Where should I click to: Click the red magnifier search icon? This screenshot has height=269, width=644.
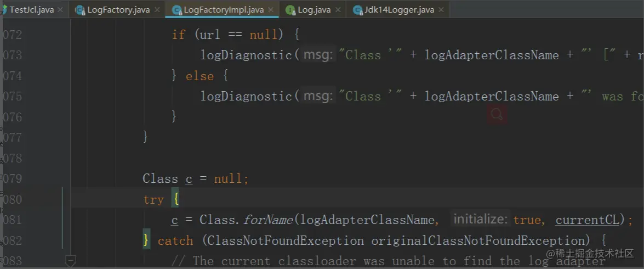tap(497, 114)
